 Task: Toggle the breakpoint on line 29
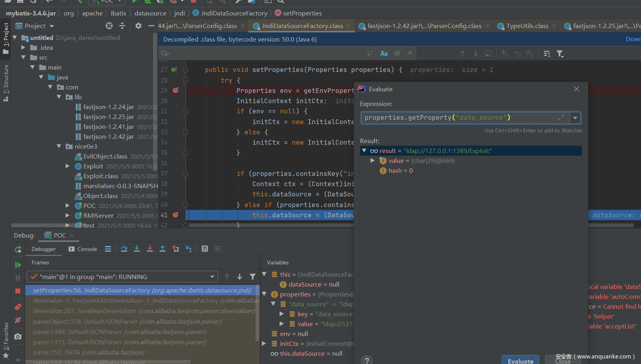click(176, 91)
